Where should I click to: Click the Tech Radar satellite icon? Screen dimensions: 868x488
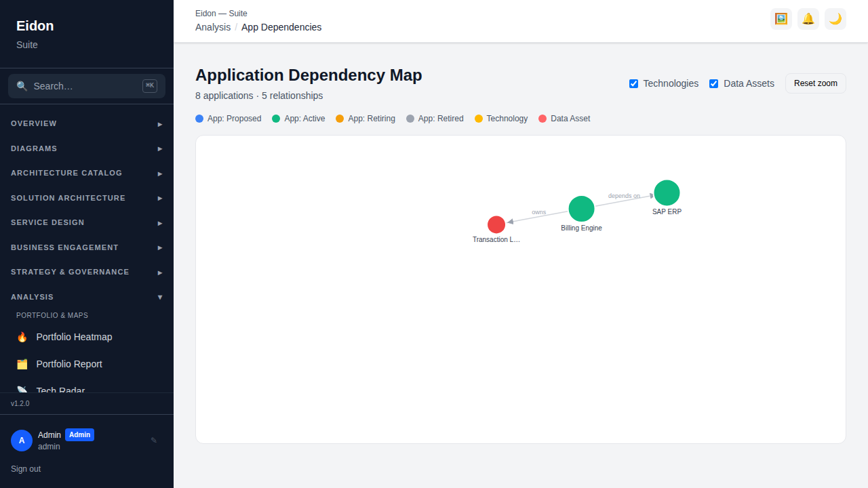click(x=22, y=390)
